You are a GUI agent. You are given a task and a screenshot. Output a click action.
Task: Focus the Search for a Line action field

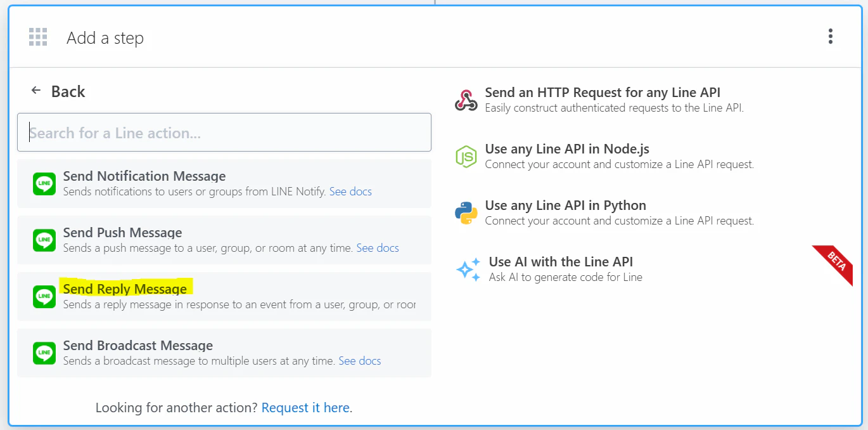[x=224, y=133]
